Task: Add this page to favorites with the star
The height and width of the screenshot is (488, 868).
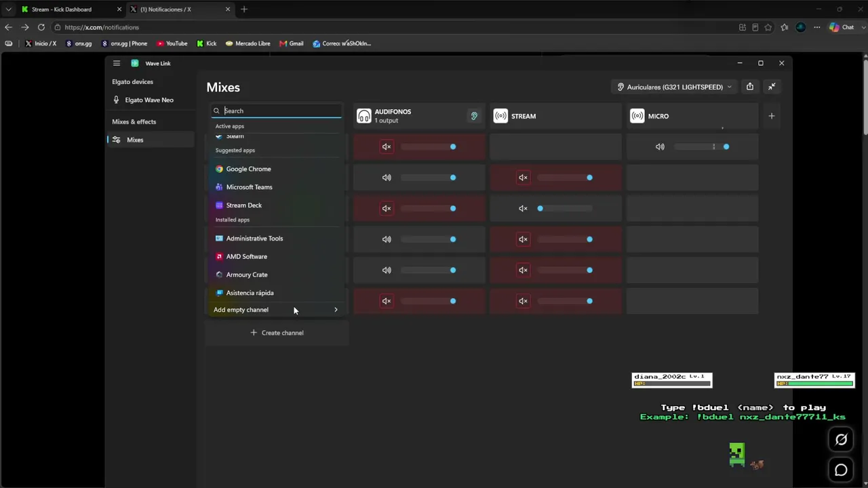Action: (x=768, y=27)
